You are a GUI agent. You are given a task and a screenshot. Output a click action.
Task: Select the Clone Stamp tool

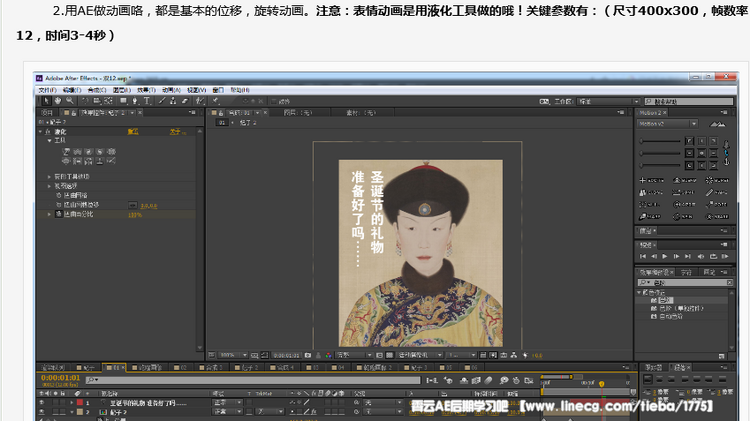[173, 101]
